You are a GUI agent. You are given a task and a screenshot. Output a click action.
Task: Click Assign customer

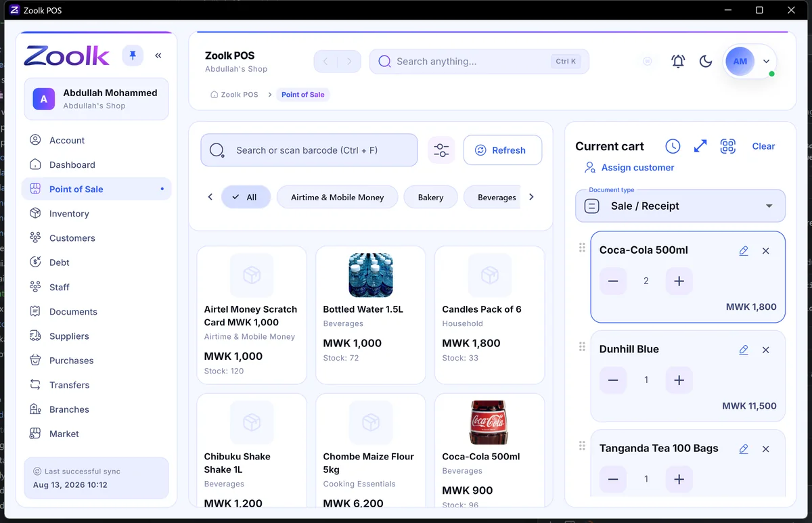click(629, 167)
